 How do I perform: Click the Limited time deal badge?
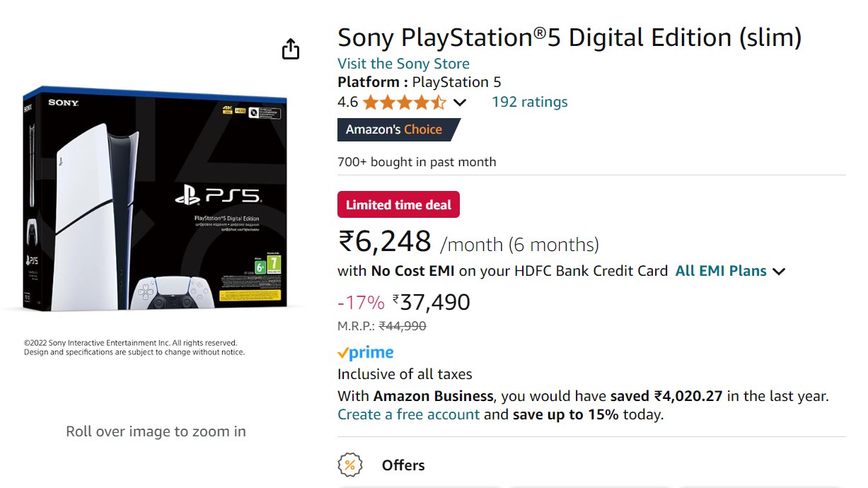(x=398, y=205)
